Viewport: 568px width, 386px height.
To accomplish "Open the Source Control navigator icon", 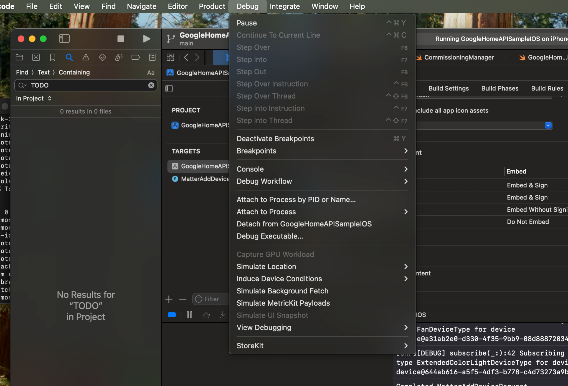I will pyautogui.click(x=36, y=57).
